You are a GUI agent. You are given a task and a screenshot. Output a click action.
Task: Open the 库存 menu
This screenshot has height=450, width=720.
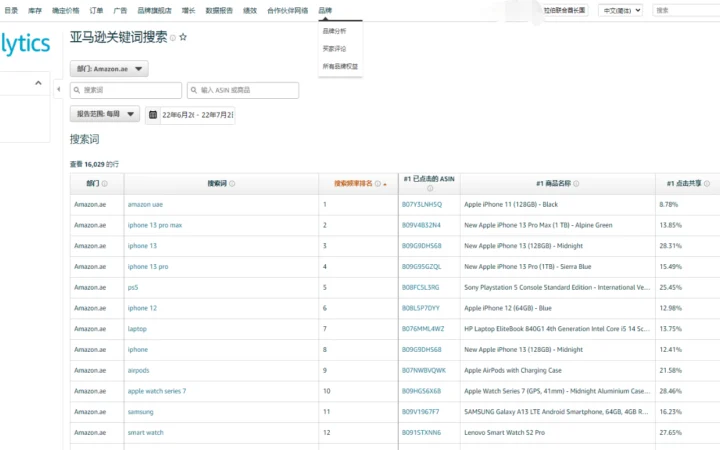pyautogui.click(x=35, y=10)
